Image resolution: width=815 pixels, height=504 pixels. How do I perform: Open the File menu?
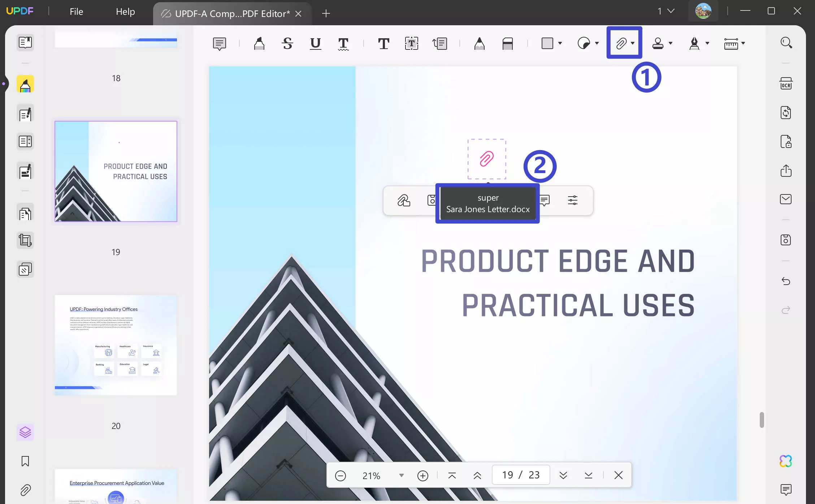point(76,11)
